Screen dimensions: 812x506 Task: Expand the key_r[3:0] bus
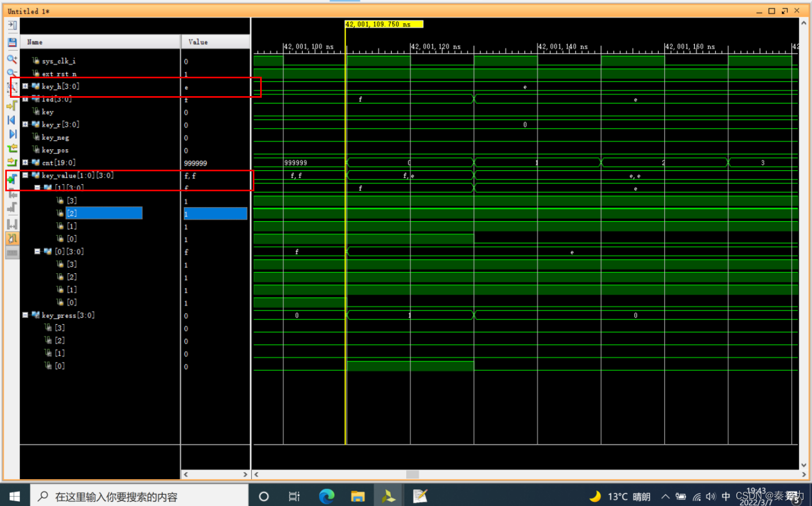click(25, 125)
